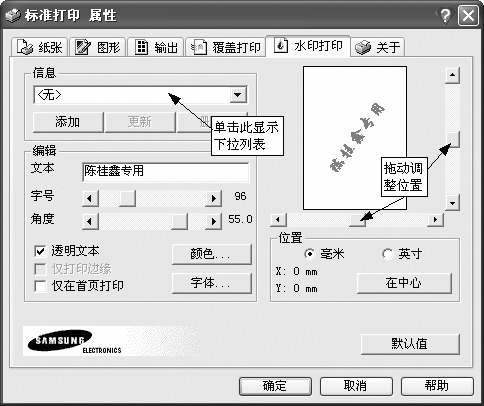
Task: Click the 纸张 tab paper icon
Action: [25, 47]
